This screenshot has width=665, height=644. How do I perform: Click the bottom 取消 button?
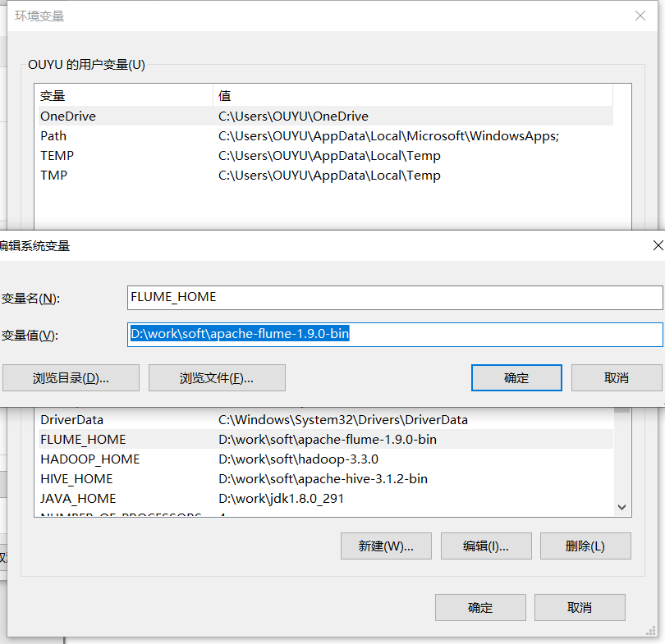(579, 607)
